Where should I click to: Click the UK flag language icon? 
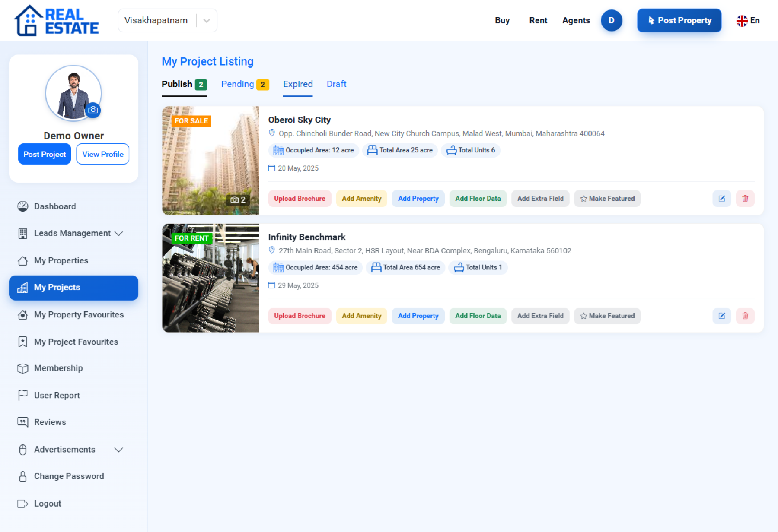[742, 21]
